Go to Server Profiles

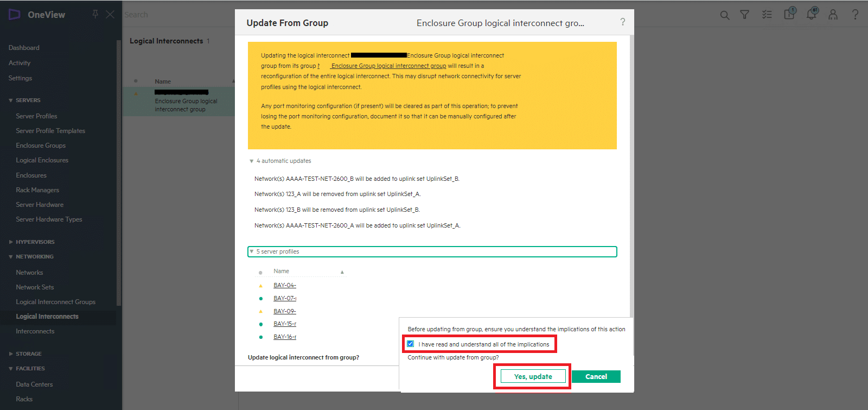(x=36, y=116)
